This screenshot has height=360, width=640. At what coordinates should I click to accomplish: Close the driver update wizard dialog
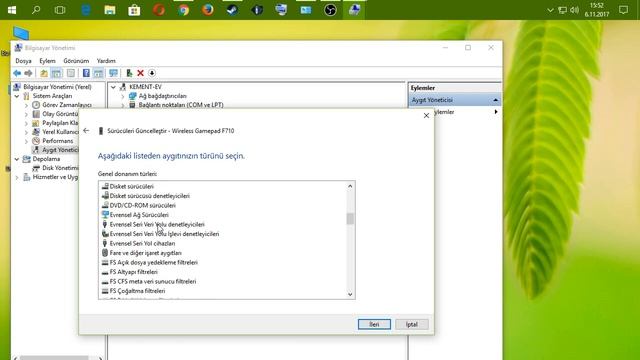tap(426, 116)
